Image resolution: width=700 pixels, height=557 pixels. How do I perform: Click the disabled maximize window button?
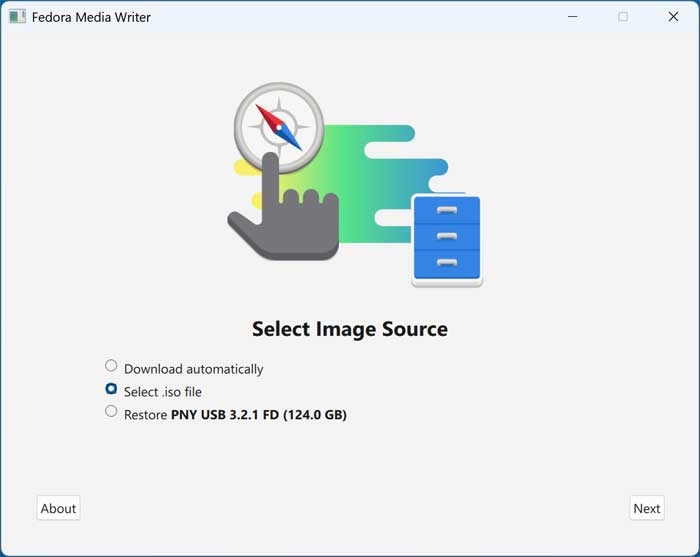coord(623,17)
